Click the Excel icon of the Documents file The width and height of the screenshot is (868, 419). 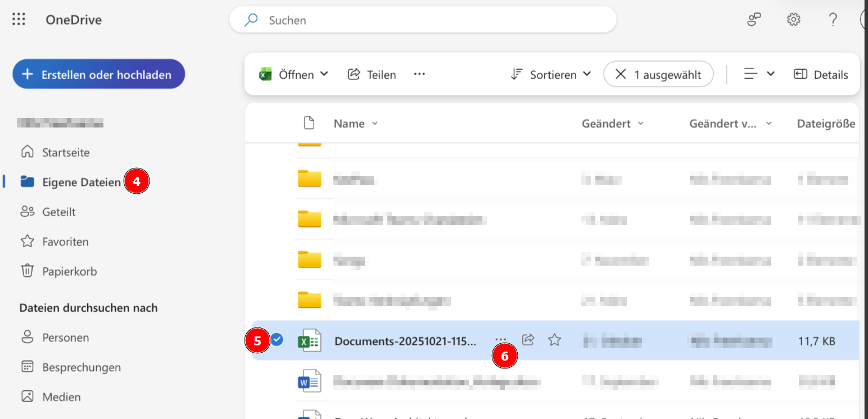(309, 340)
